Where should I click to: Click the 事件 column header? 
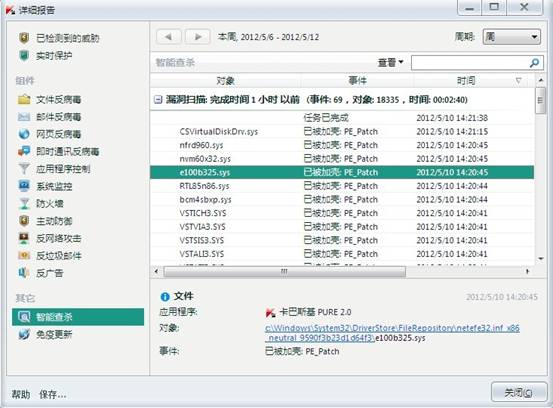(x=357, y=81)
